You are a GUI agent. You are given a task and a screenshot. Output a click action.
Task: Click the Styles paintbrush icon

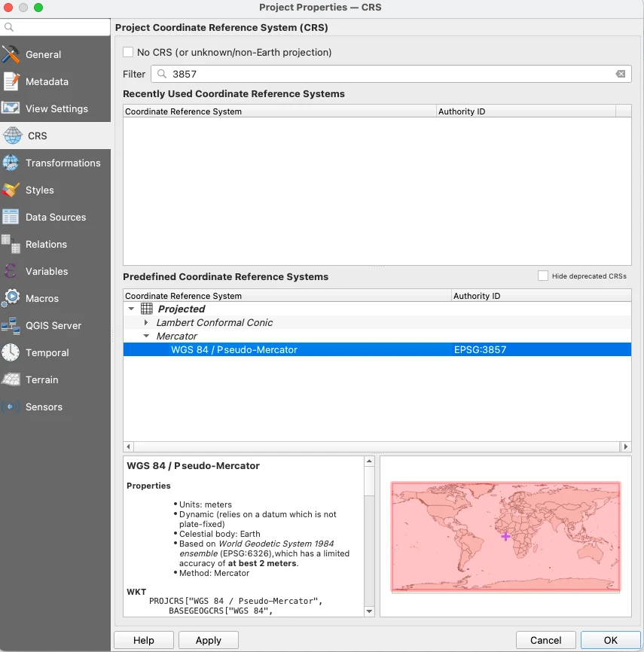(11, 190)
